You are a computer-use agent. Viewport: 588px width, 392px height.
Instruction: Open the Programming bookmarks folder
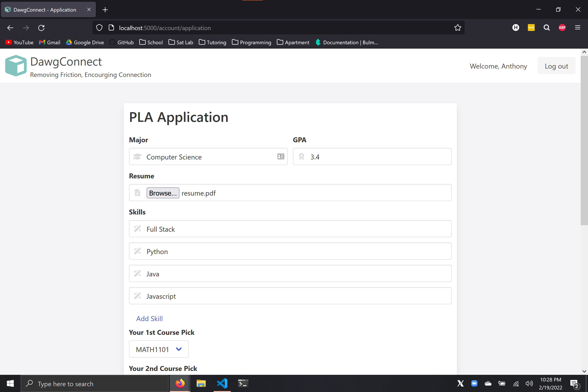click(x=251, y=42)
